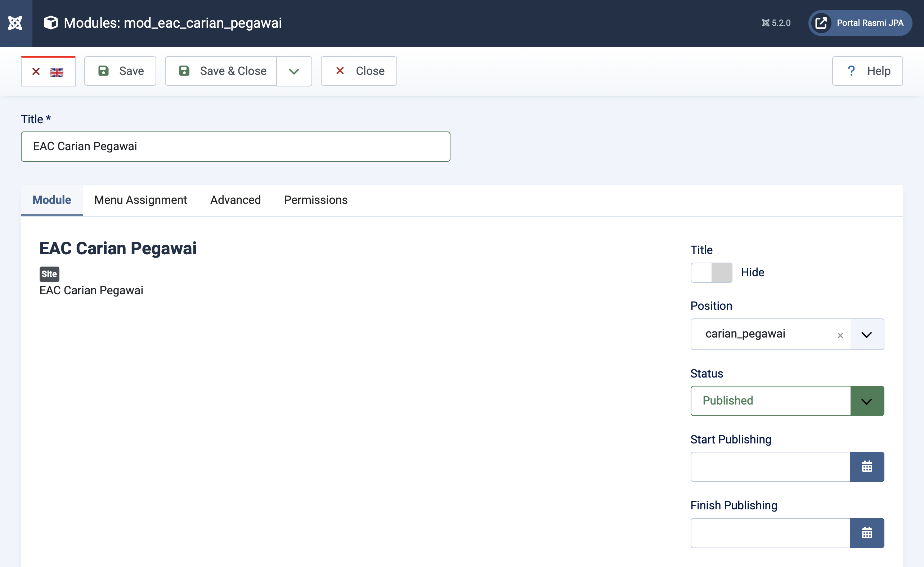Switch to the Menu Assignment tab

(x=140, y=200)
